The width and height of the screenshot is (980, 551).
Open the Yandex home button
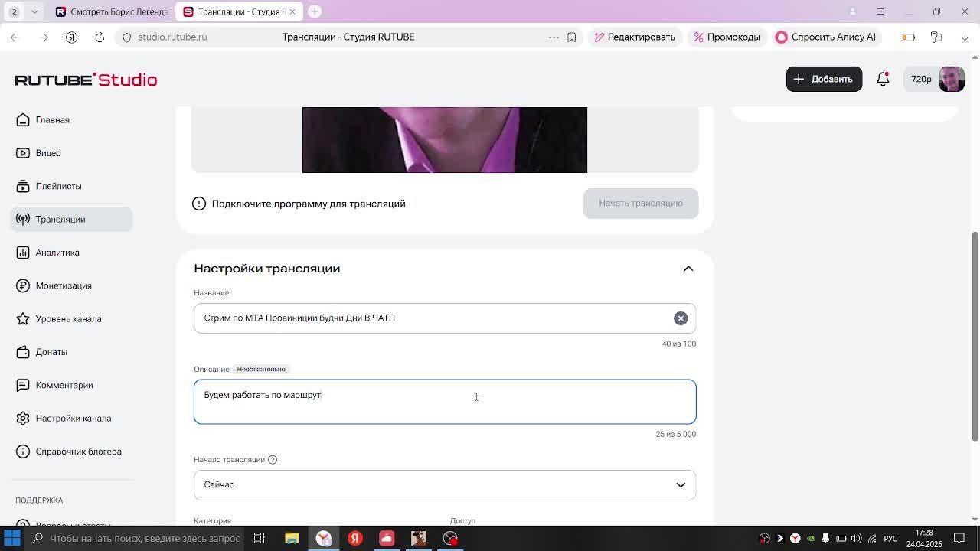click(x=71, y=37)
